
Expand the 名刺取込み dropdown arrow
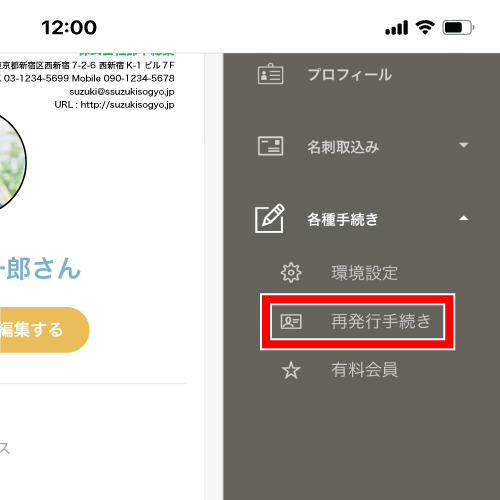tap(464, 145)
